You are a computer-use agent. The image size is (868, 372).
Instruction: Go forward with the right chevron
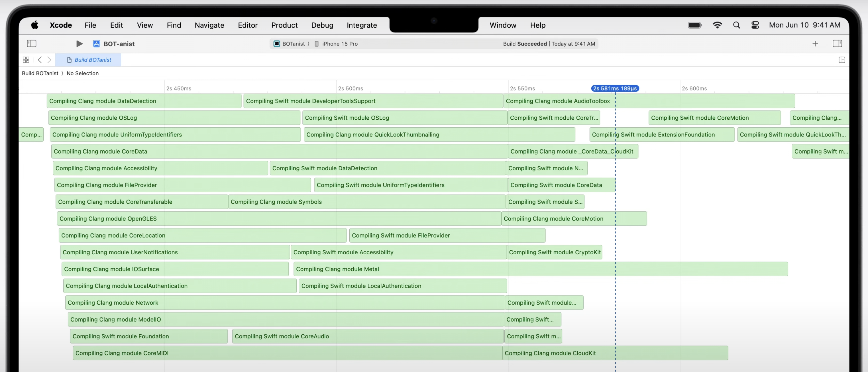(49, 60)
